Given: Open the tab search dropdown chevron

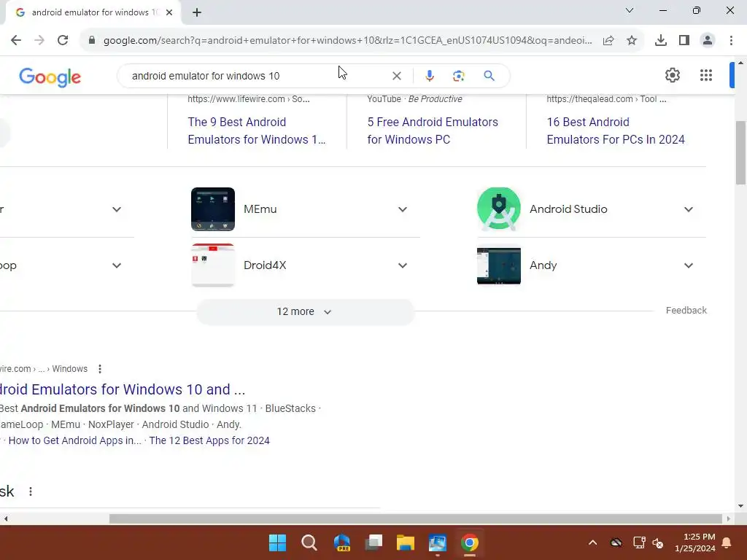Looking at the screenshot, I should pyautogui.click(x=630, y=10).
